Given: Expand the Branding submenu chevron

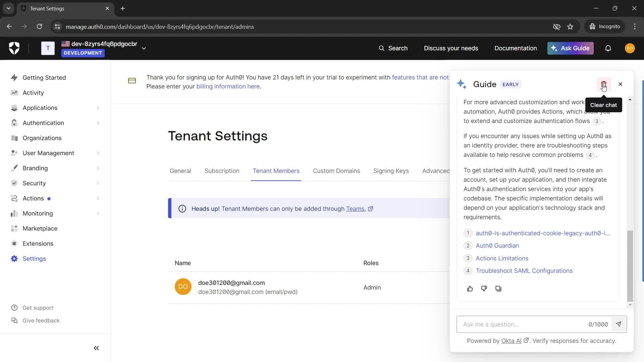Looking at the screenshot, I should [x=98, y=168].
